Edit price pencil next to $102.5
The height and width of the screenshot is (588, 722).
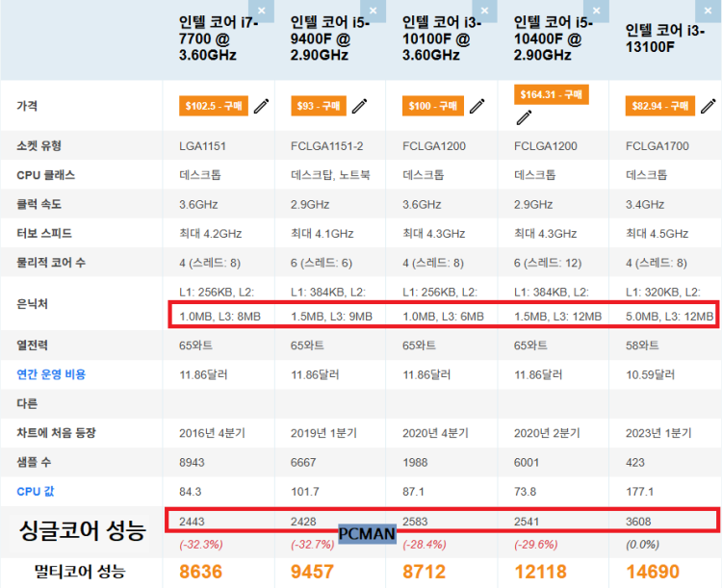(x=261, y=106)
